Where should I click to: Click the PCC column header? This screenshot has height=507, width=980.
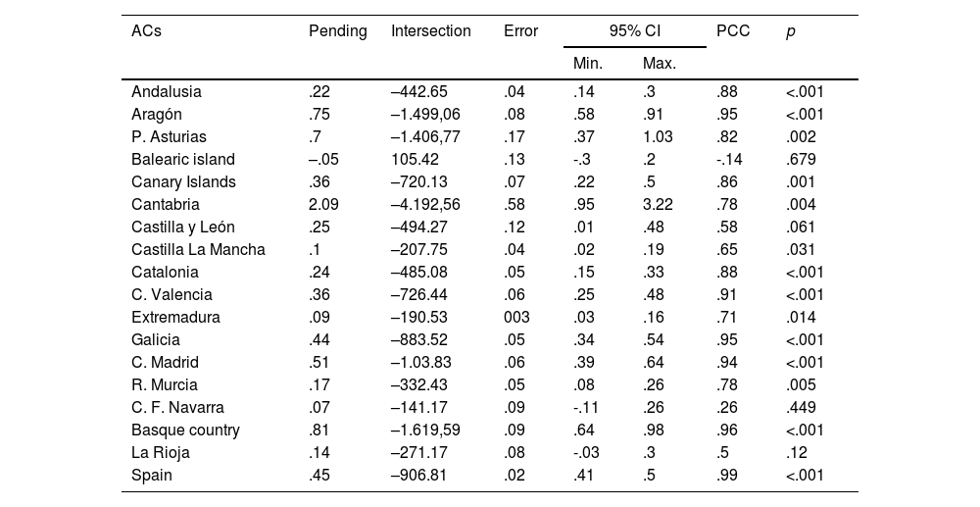[733, 31]
